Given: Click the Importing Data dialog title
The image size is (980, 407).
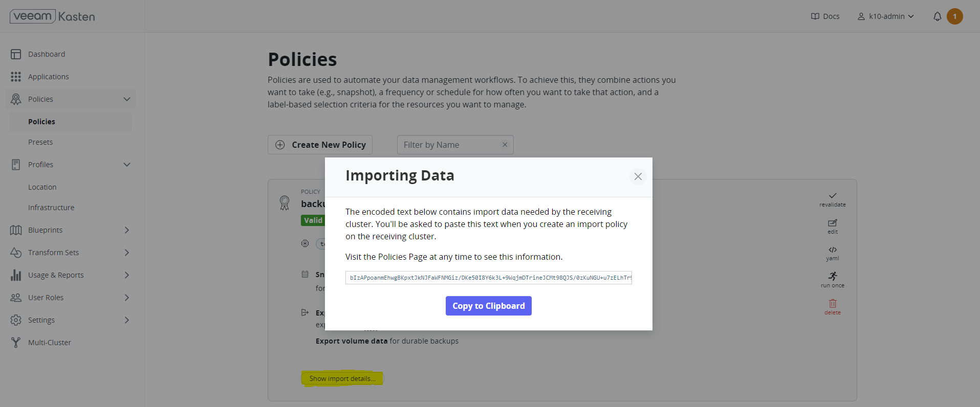Looking at the screenshot, I should point(400,175).
